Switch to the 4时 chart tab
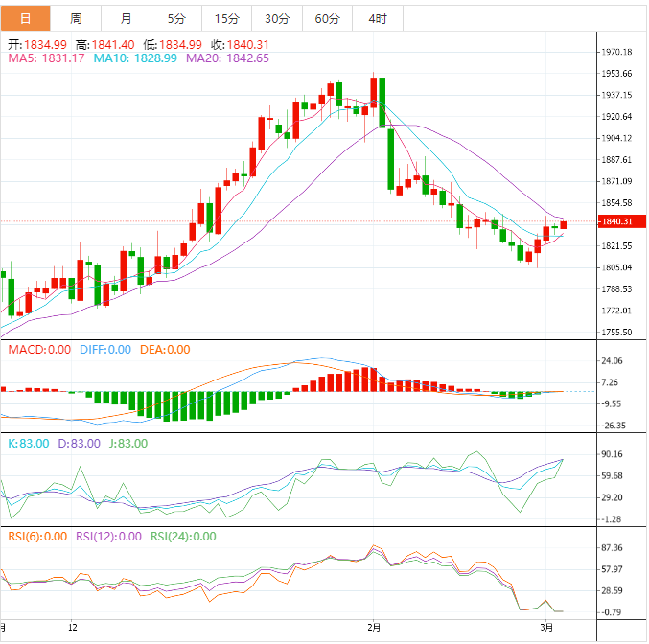Image resolution: width=649 pixels, height=644 pixels. [377, 19]
